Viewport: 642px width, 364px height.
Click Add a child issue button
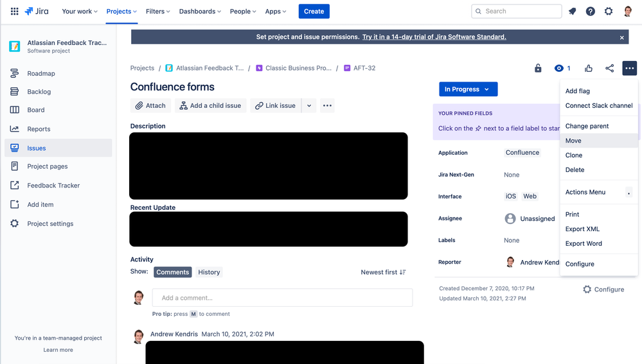[210, 105]
